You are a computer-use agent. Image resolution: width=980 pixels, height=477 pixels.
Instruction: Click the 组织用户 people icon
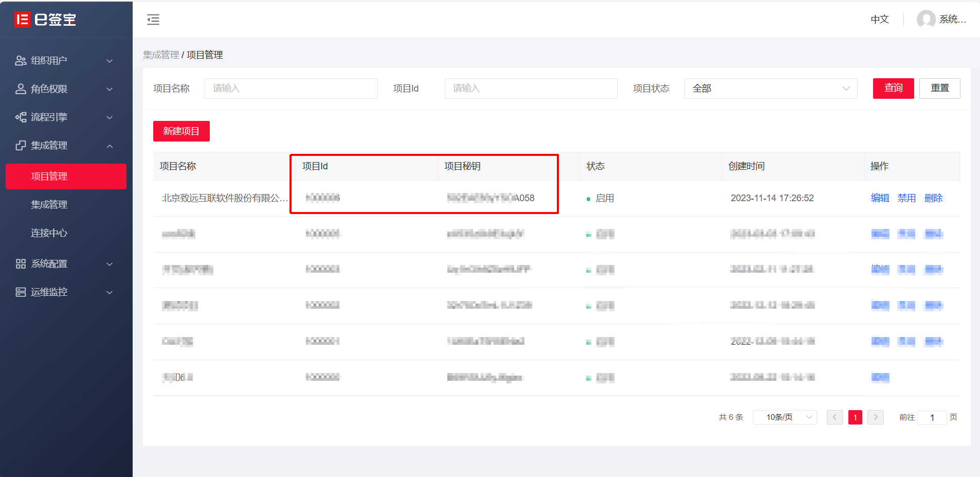click(x=21, y=61)
